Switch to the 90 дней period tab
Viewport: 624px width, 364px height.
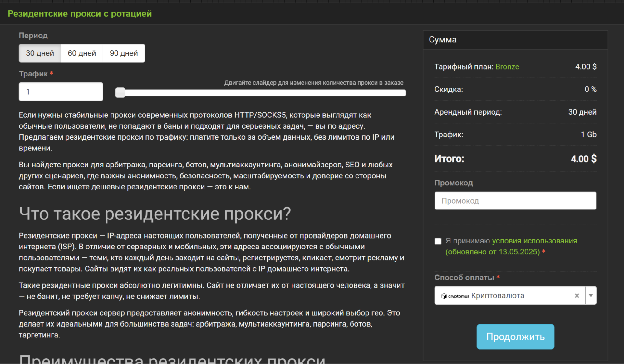tap(124, 53)
